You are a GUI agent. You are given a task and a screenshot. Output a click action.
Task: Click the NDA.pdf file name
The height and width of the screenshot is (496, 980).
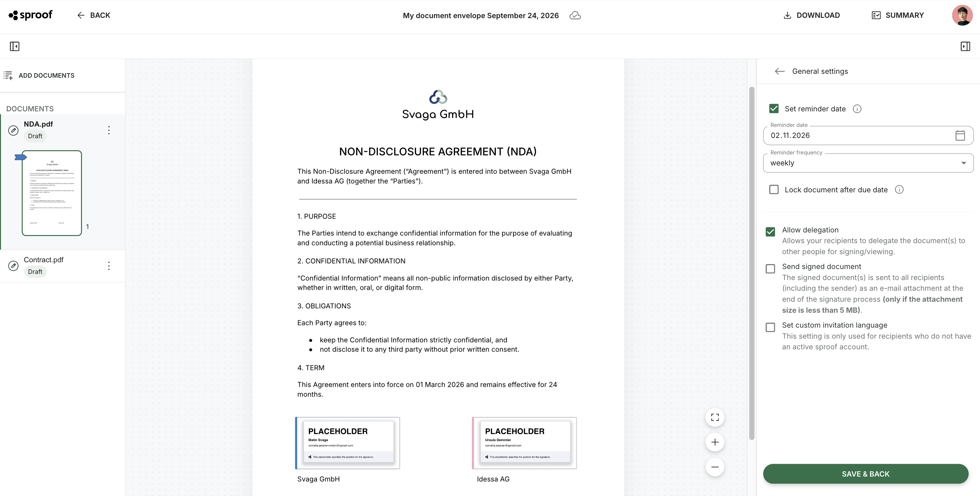tap(38, 124)
